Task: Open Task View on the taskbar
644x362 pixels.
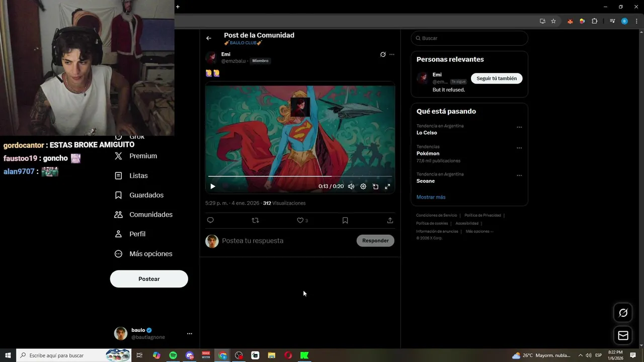Action: [x=140, y=355]
